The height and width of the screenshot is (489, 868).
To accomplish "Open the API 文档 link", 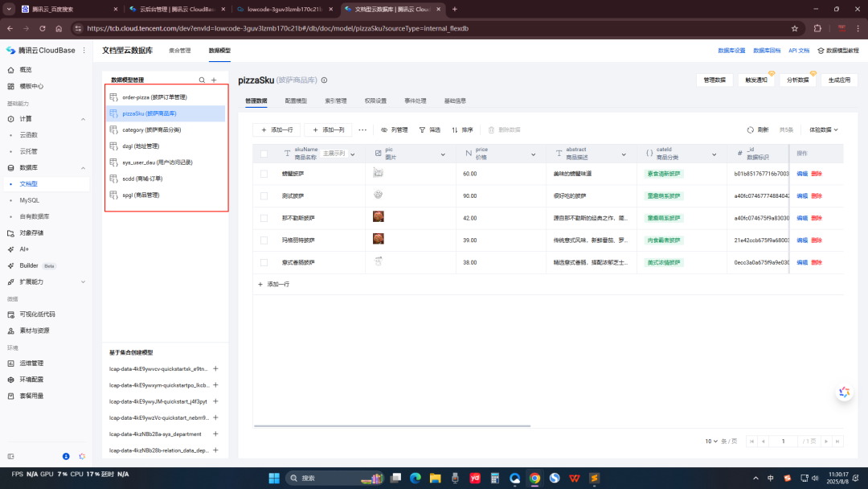I will pos(799,51).
